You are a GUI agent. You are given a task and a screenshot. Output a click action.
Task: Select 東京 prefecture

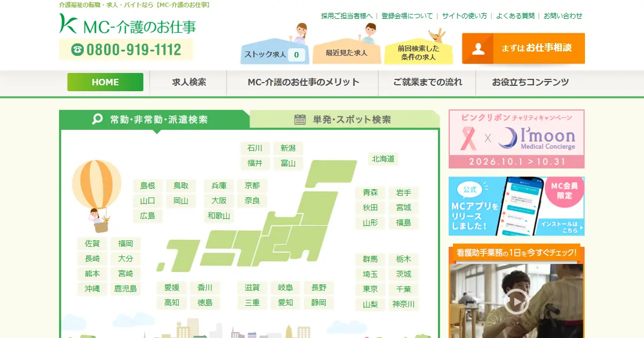370,289
